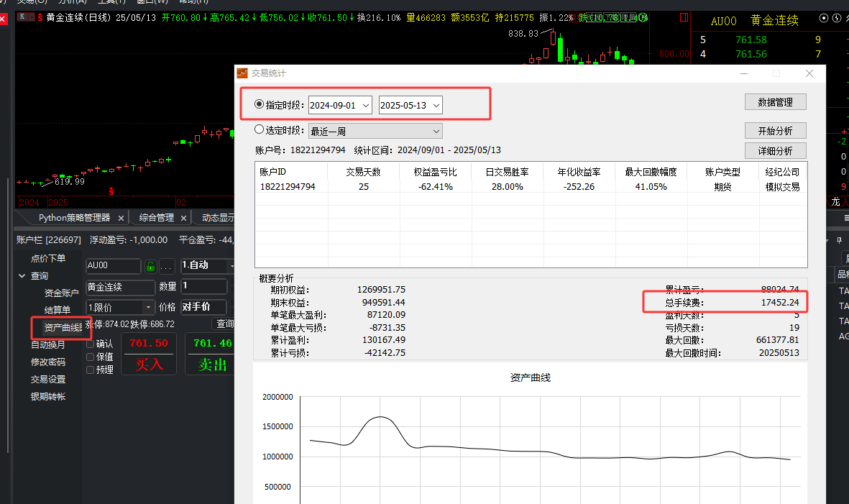Click the 黄金连续 contract name field
This screenshot has width=849, height=504.
pos(120,287)
